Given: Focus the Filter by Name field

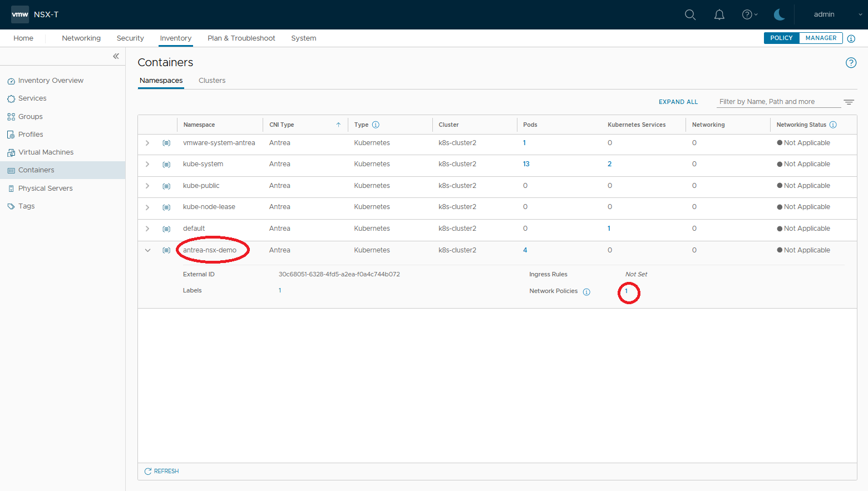Looking at the screenshot, I should point(779,102).
